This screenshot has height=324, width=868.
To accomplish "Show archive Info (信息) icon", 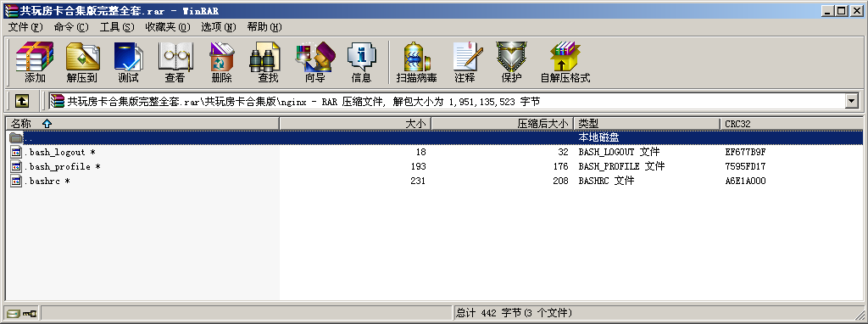I will pyautogui.click(x=361, y=62).
